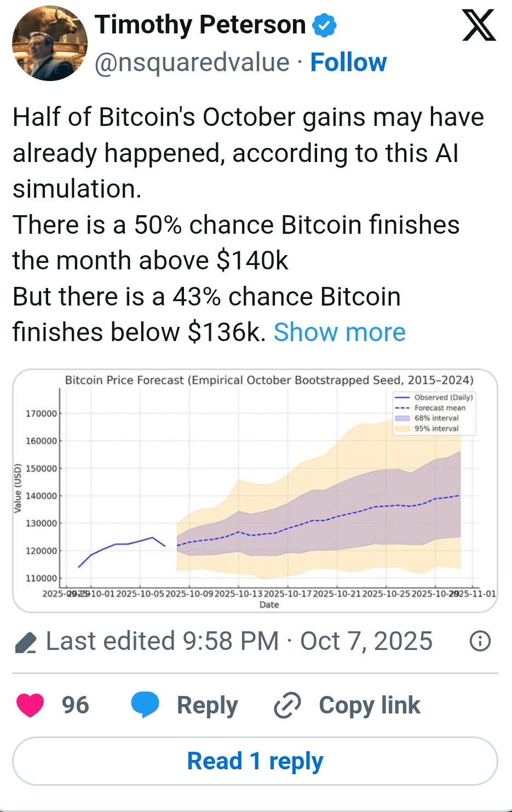512x812 pixels.
Task: Like the tweet with the heart icon
Action: pos(30,705)
